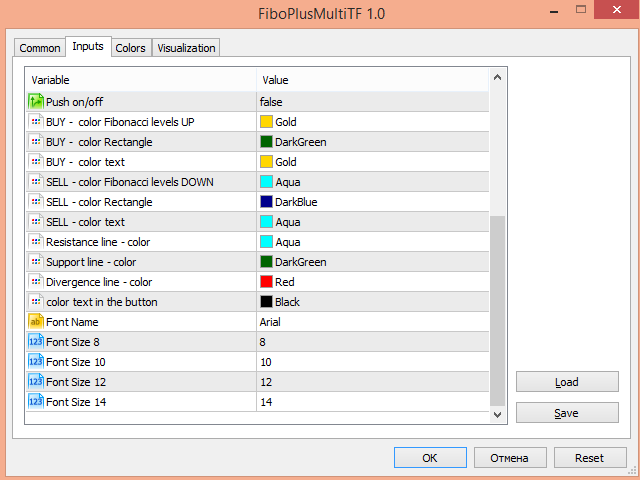Select the 'Divergence line - color' variable name
Image resolution: width=640 pixels, height=480 pixels.
point(99,282)
